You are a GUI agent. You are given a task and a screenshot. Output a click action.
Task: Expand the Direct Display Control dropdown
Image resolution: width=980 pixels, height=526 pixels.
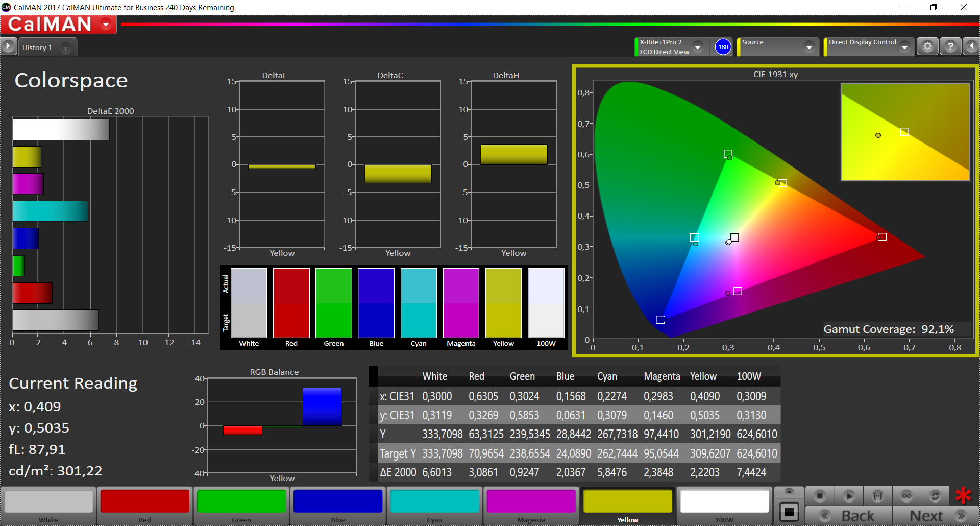905,47
